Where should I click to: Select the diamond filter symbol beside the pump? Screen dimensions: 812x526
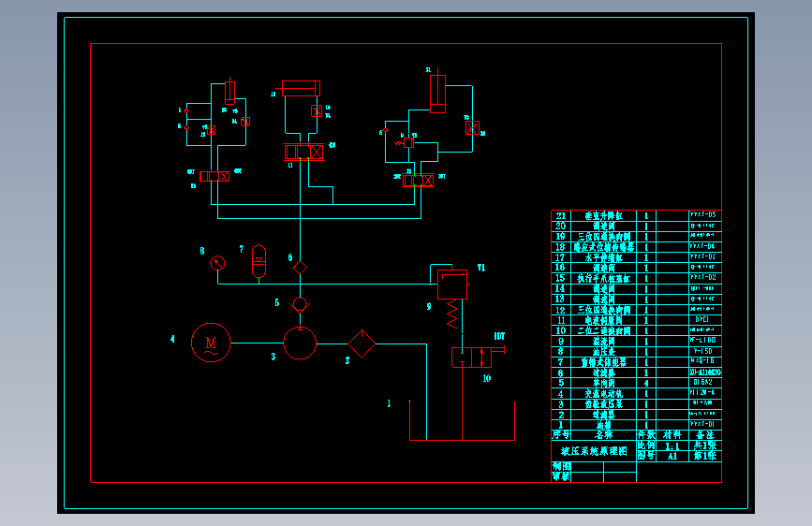(x=362, y=343)
